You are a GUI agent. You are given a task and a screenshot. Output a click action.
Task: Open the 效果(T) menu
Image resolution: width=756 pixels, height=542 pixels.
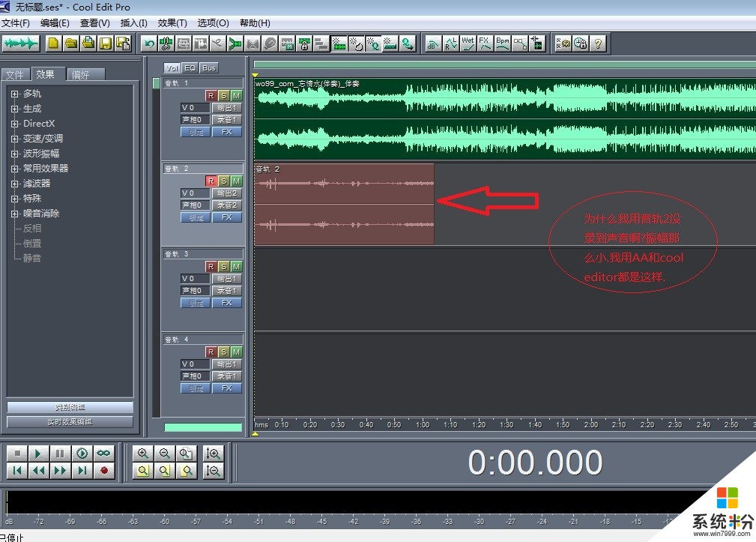point(172,23)
